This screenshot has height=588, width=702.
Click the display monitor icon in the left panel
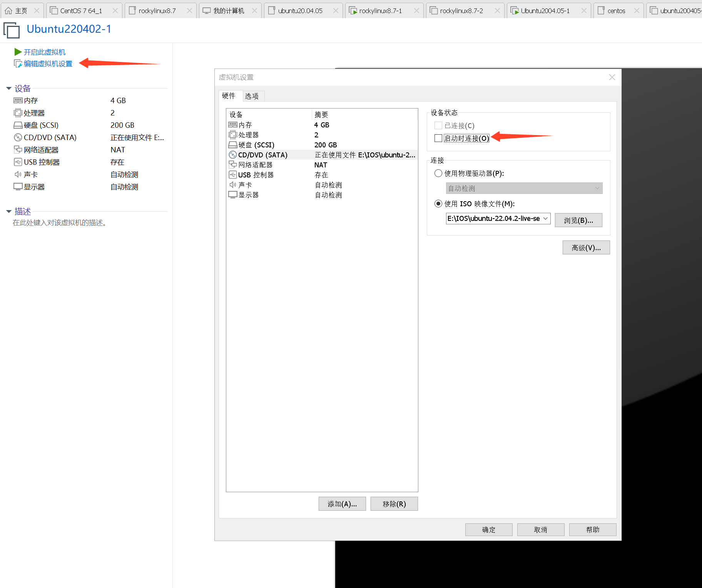[x=18, y=187]
